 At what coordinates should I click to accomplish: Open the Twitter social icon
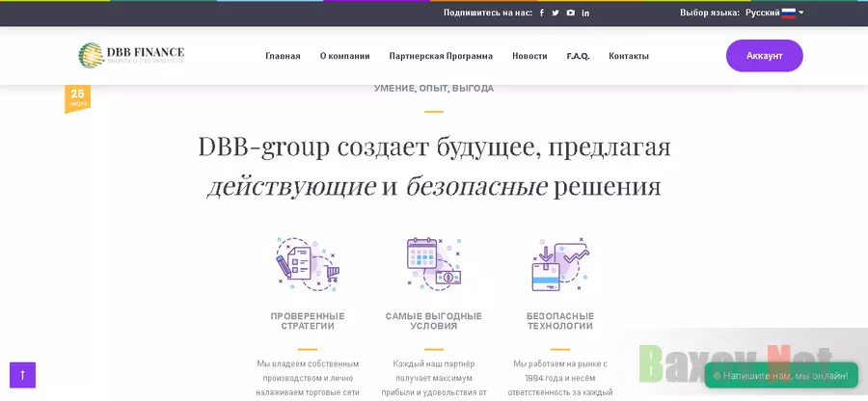(556, 13)
